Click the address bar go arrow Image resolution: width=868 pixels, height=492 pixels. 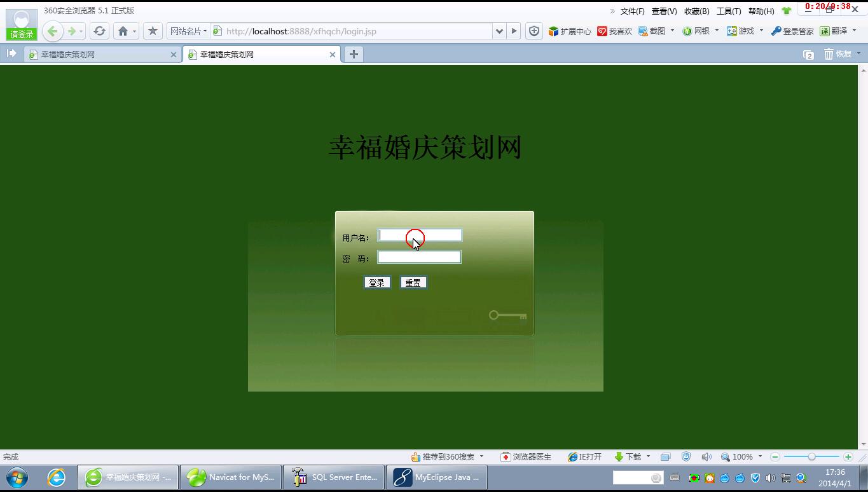[x=514, y=31]
